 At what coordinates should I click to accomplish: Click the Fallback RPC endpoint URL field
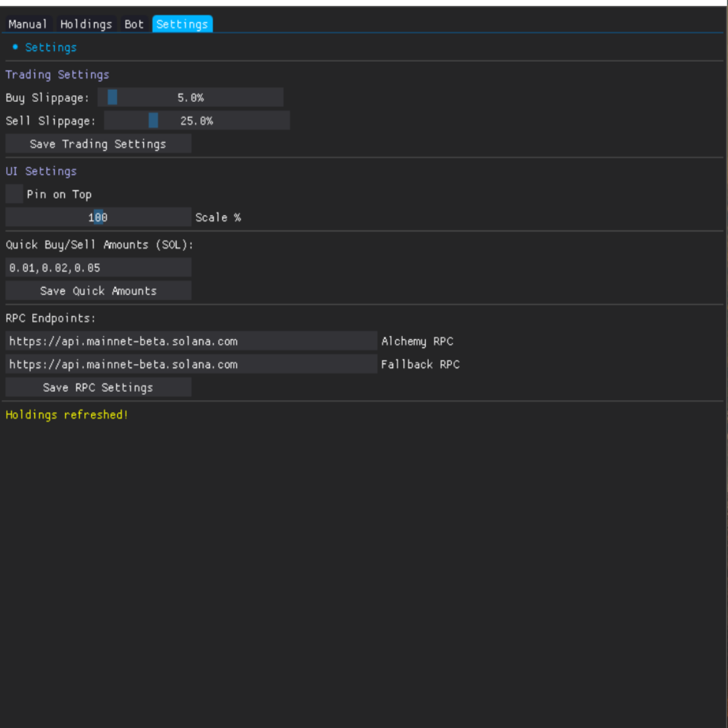pos(191,364)
